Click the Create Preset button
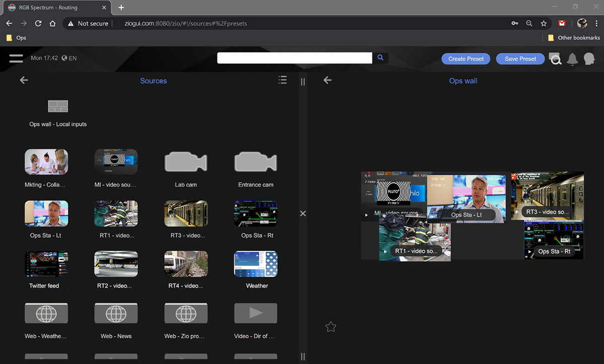Screen dimensions: 604x364 point(466,59)
